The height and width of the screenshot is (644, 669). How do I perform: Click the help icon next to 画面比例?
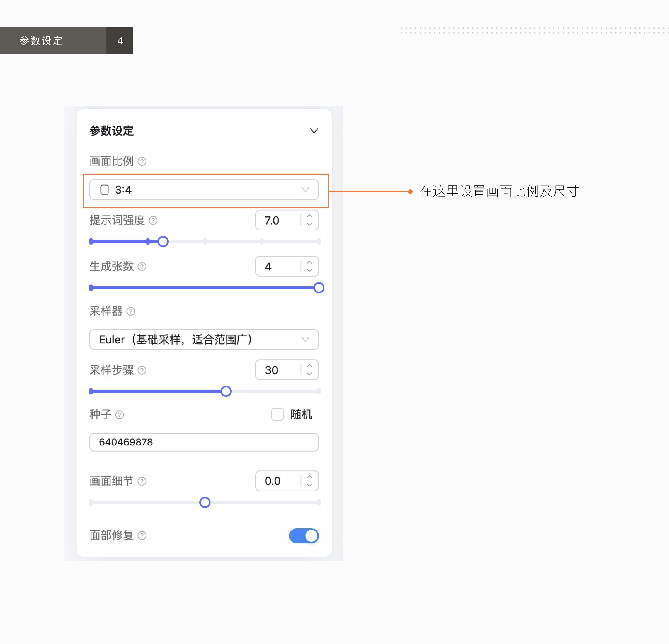(x=142, y=161)
